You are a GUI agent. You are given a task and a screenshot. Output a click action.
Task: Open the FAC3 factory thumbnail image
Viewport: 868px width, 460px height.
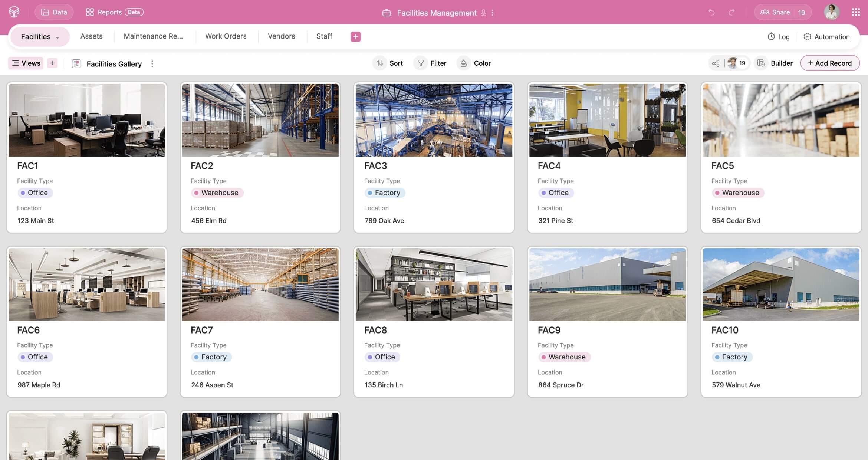[434, 120]
